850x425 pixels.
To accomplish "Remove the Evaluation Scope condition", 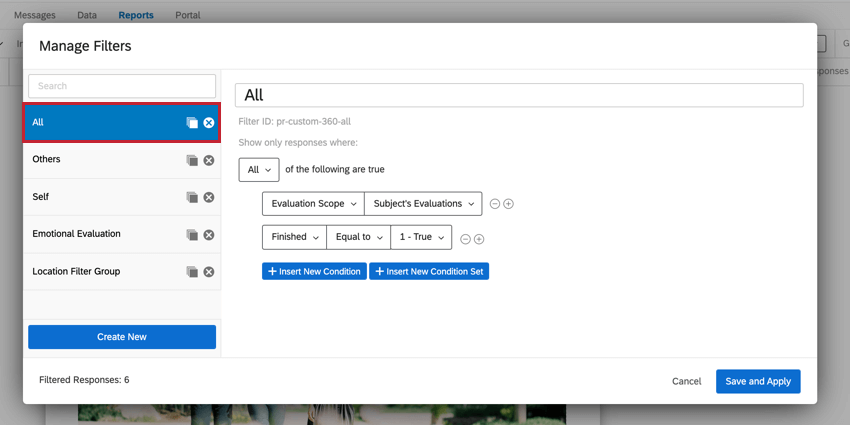I will pos(494,204).
